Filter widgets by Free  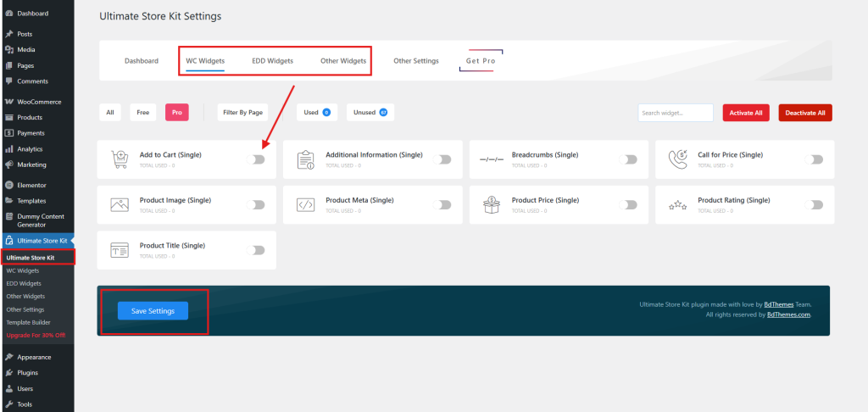[143, 113]
